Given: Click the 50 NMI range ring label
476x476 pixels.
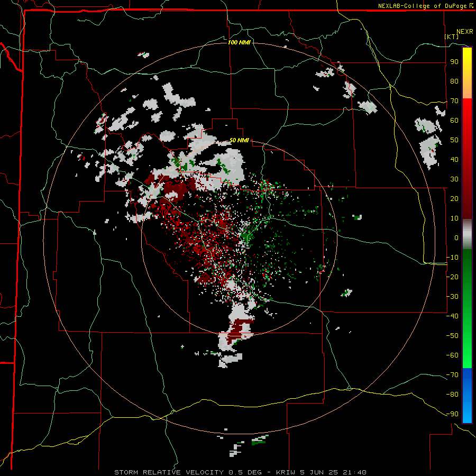Looking at the screenshot, I should (x=239, y=140).
